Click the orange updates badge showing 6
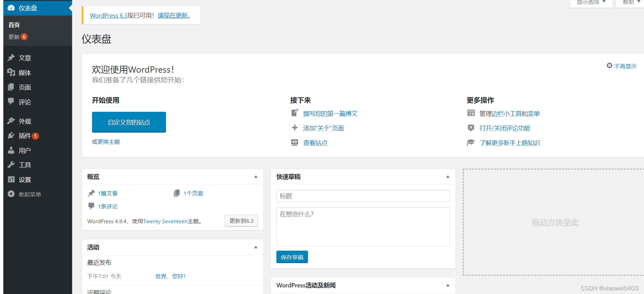 point(24,37)
